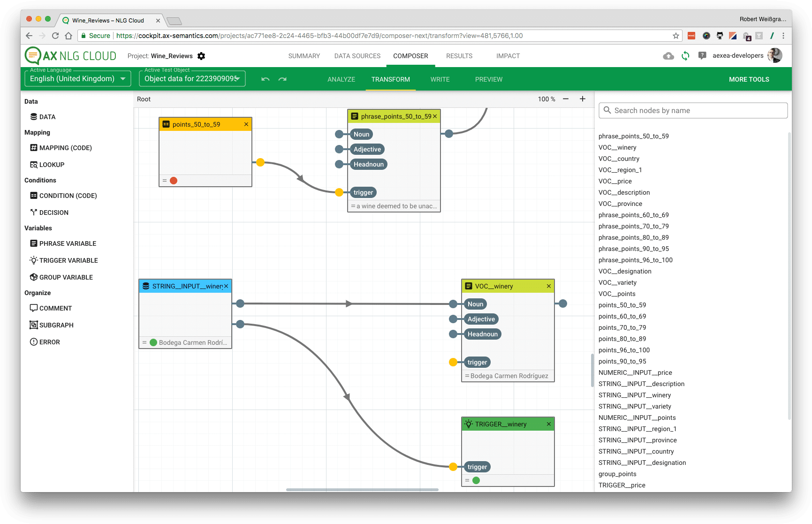Click the horizontal canvas scrollbar

[362, 489]
